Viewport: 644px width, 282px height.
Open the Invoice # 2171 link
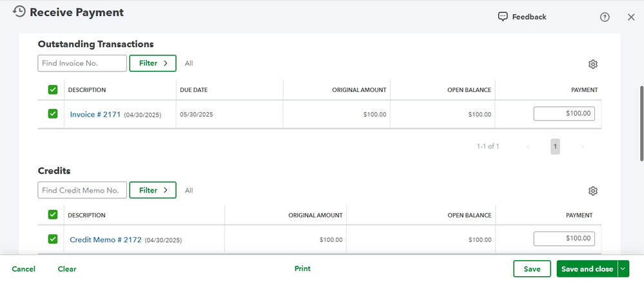(x=95, y=115)
